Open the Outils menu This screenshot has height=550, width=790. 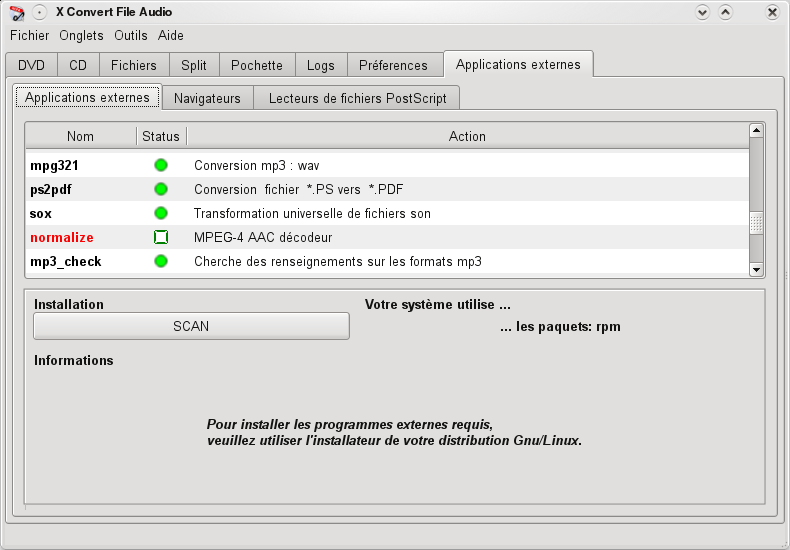click(x=130, y=36)
